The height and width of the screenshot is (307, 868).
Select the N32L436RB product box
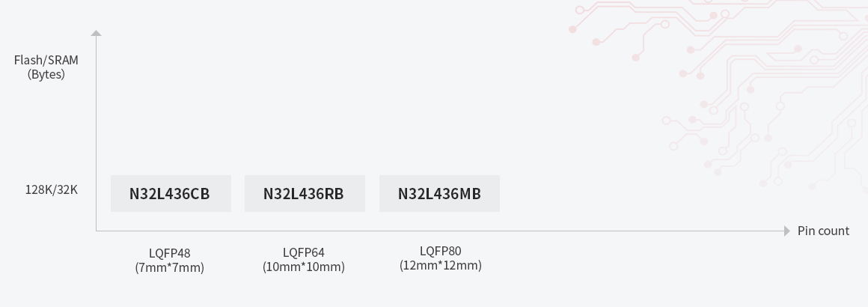(305, 194)
